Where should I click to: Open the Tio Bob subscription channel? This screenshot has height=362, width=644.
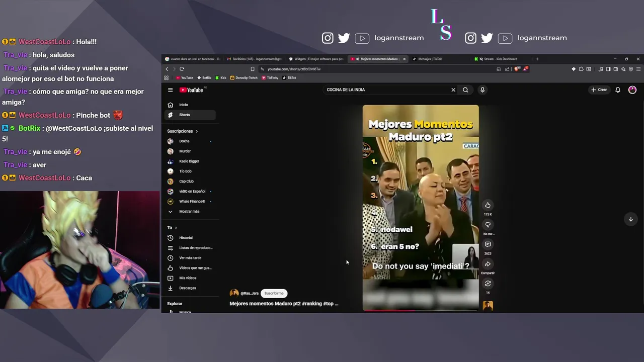click(190, 171)
